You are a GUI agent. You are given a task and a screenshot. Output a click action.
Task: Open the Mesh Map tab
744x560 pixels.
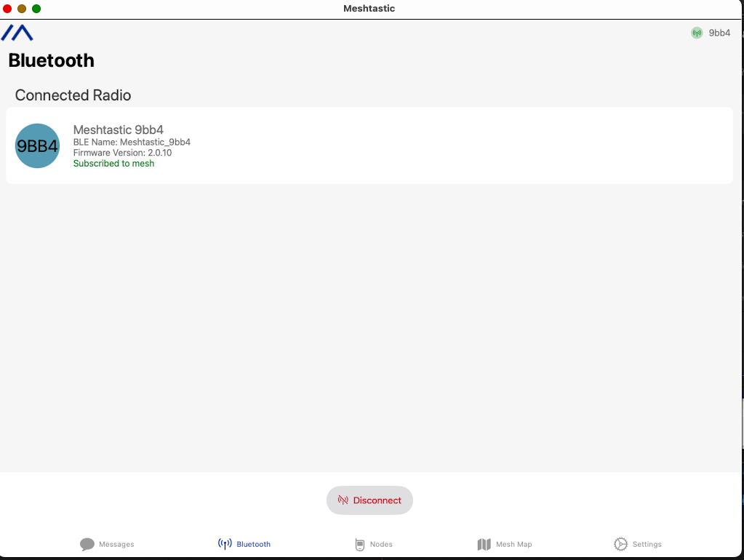505,544
